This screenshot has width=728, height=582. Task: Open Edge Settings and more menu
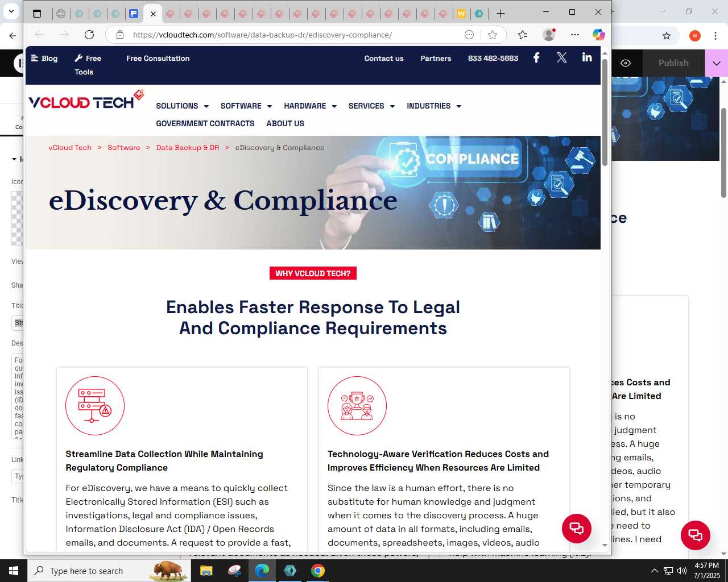575,35
